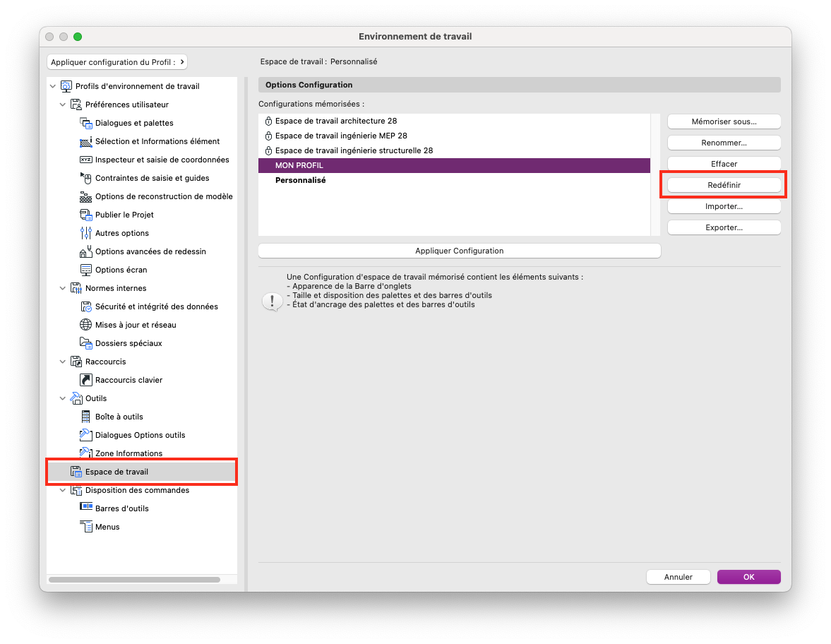The width and height of the screenshot is (831, 644).
Task: Click the green zoom window button
Action: 78,37
